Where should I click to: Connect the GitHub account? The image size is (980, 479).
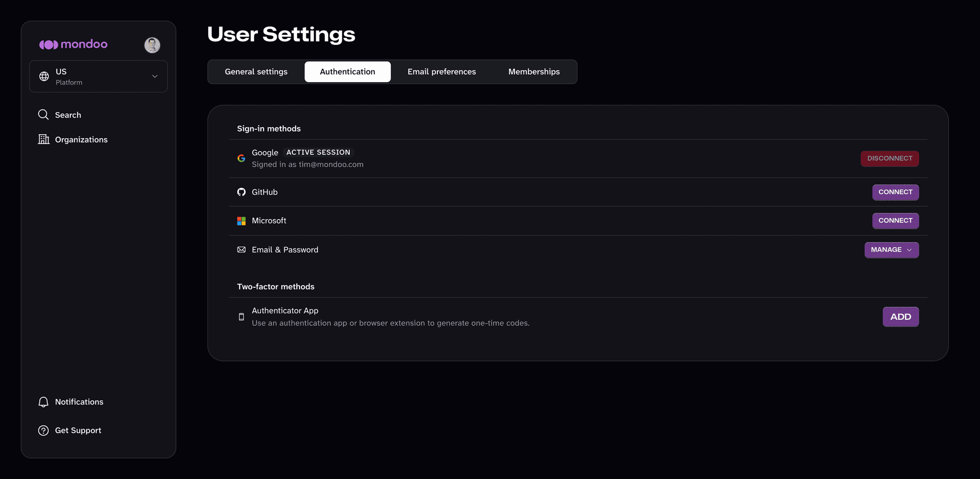[895, 192]
